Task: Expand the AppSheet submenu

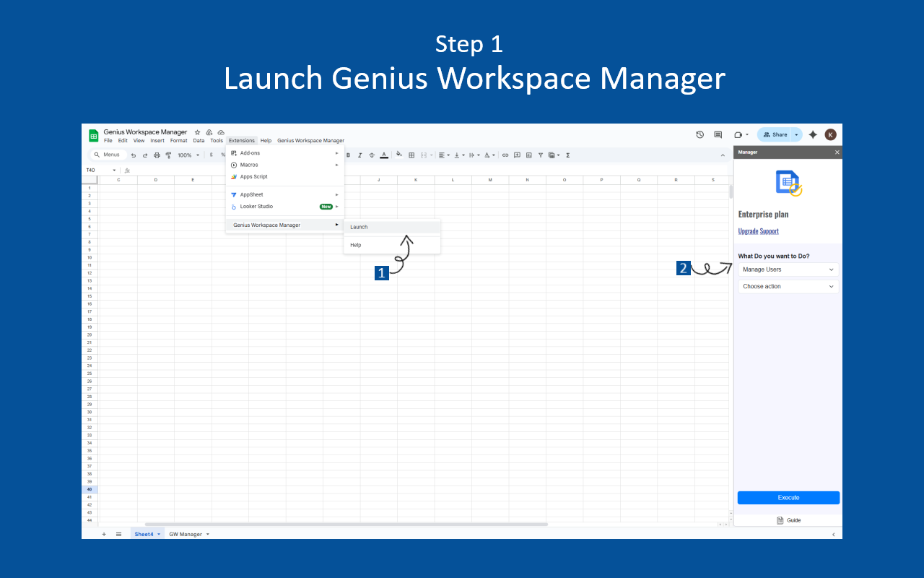Action: [285, 194]
